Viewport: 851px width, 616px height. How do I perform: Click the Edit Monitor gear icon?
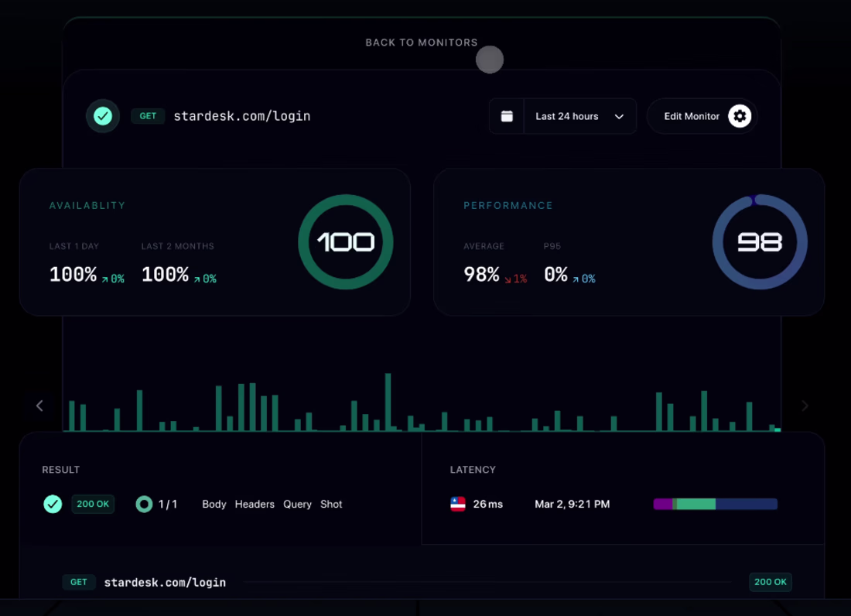point(739,116)
